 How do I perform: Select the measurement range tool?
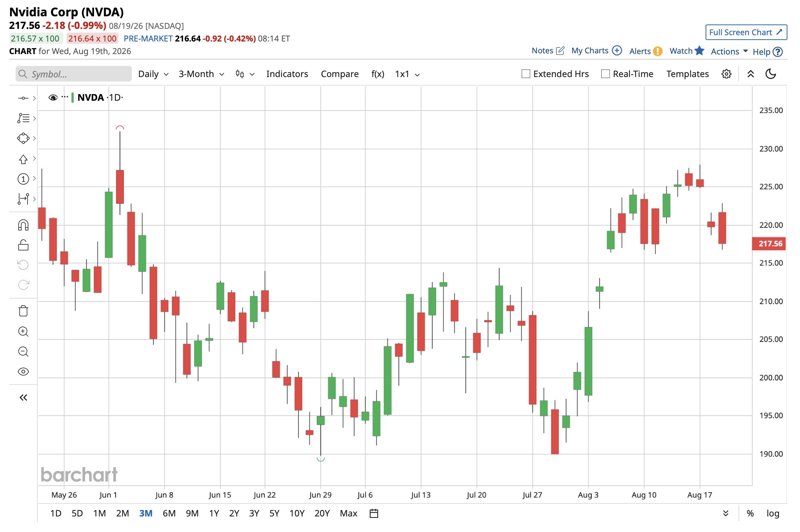coord(23,199)
